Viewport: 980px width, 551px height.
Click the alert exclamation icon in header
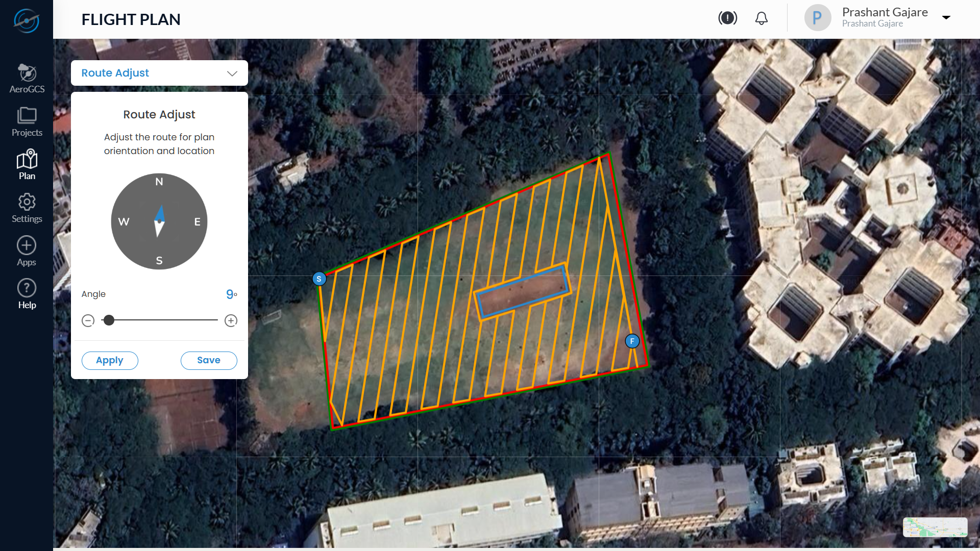coord(727,18)
